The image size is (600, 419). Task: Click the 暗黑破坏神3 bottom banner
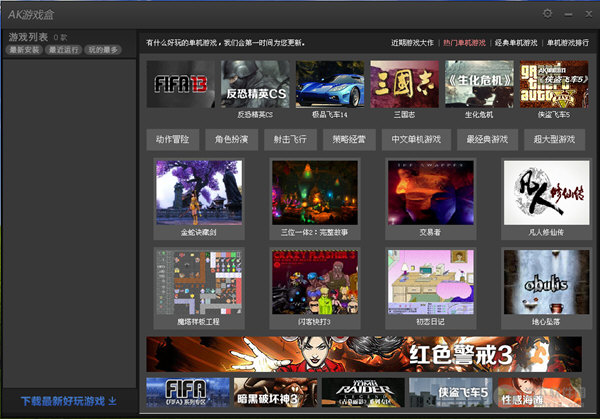pyautogui.click(x=275, y=392)
